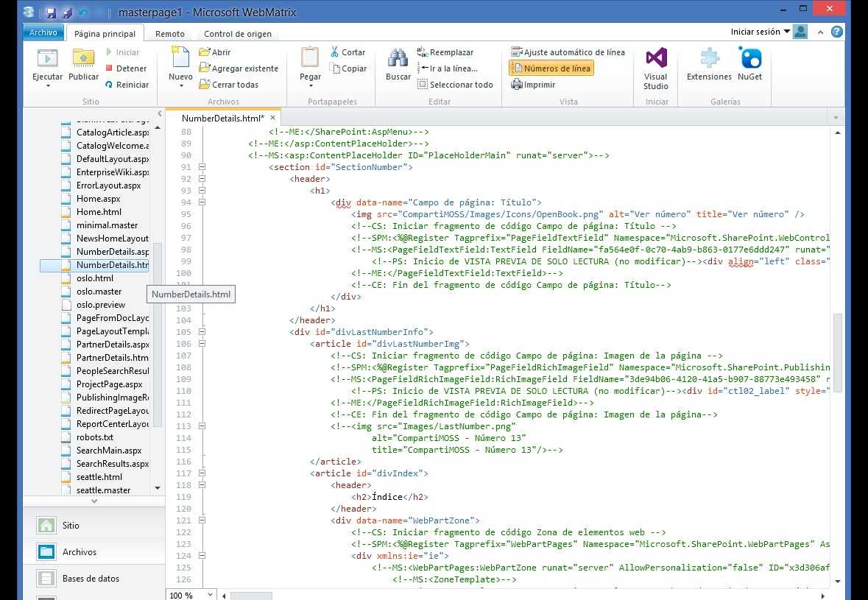Switch to Control de origen tab
Image resolution: width=868 pixels, height=600 pixels.
238,34
